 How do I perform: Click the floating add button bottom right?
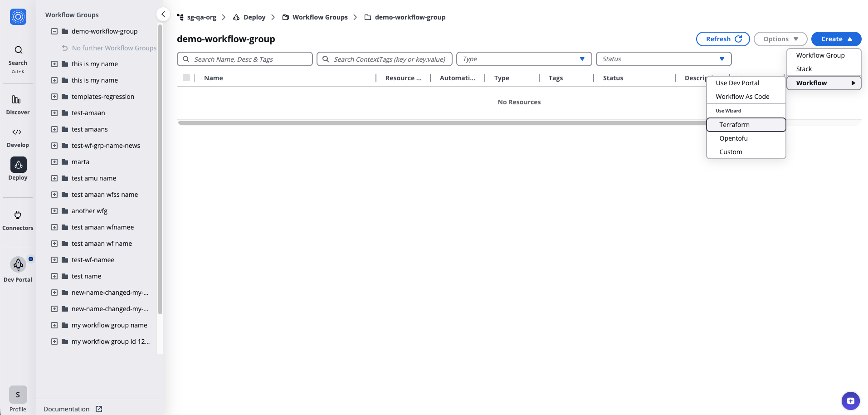pyautogui.click(x=850, y=400)
